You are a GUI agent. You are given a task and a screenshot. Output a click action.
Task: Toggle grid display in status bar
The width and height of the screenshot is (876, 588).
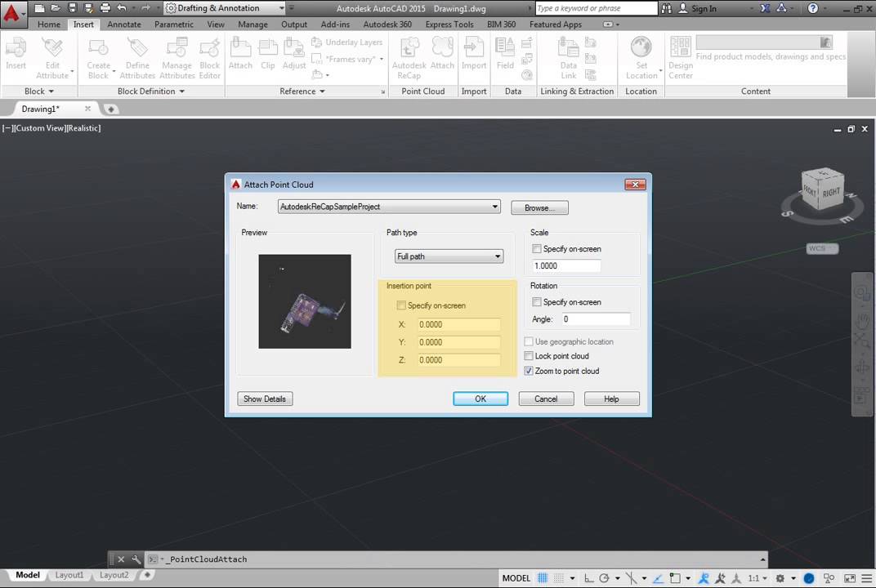(x=543, y=578)
